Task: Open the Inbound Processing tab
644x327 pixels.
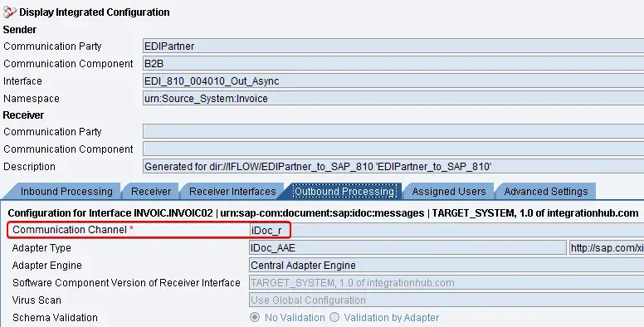Action: [x=66, y=192]
